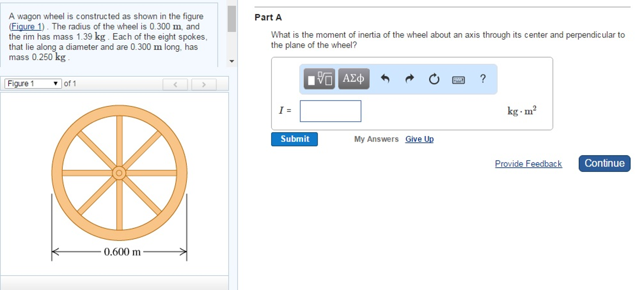The height and width of the screenshot is (290, 644).
Task: Click the '0.600 m' dimension label
Action: (122, 252)
